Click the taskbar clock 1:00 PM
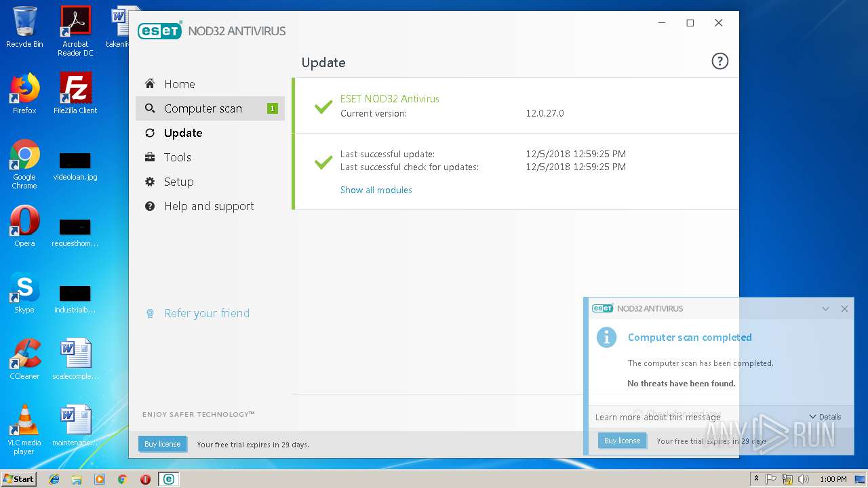The width and height of the screenshot is (868, 488). pos(833,479)
